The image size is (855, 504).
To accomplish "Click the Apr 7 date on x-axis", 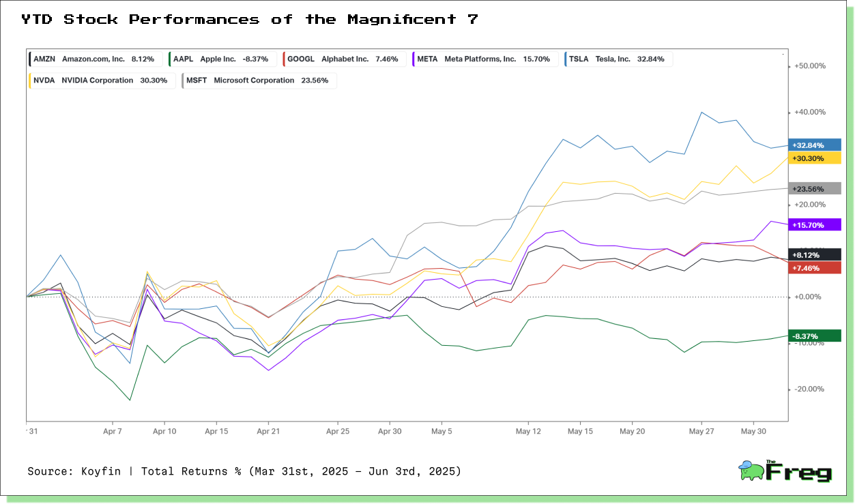I will pos(113,432).
